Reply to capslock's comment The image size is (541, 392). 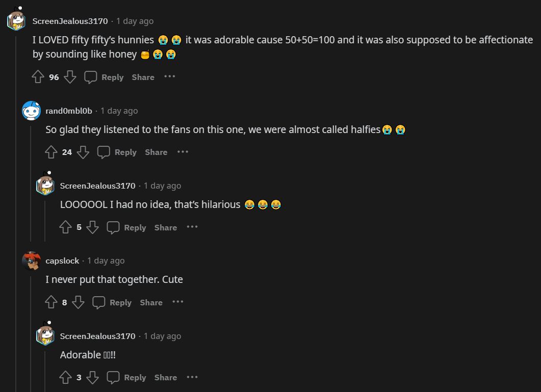(112, 302)
